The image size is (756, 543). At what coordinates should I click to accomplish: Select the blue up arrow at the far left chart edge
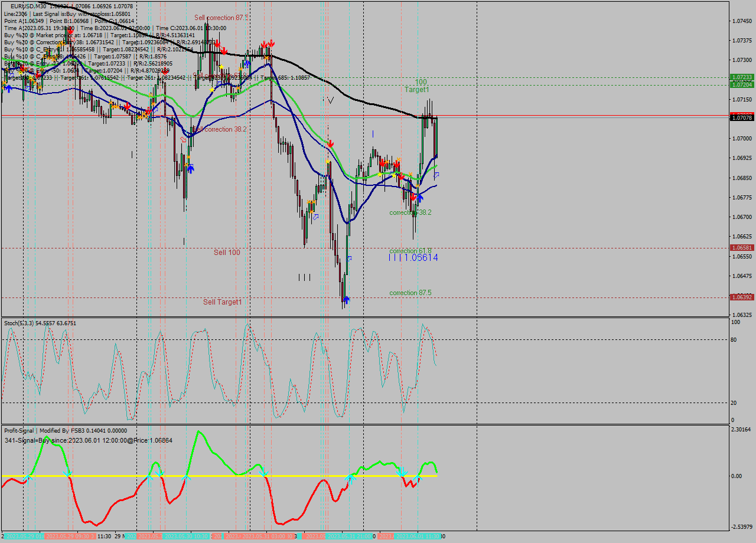coord(8,89)
